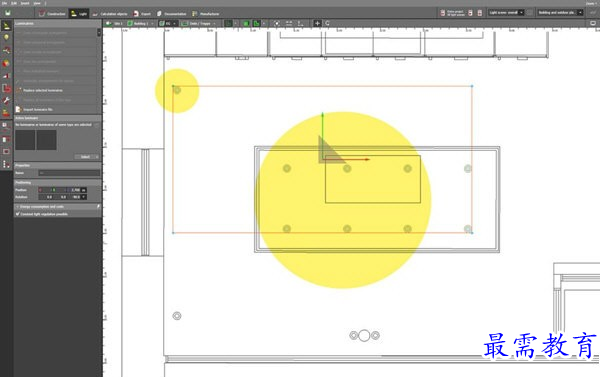Open the File menu
605x377 pixels.
tap(4, 3)
